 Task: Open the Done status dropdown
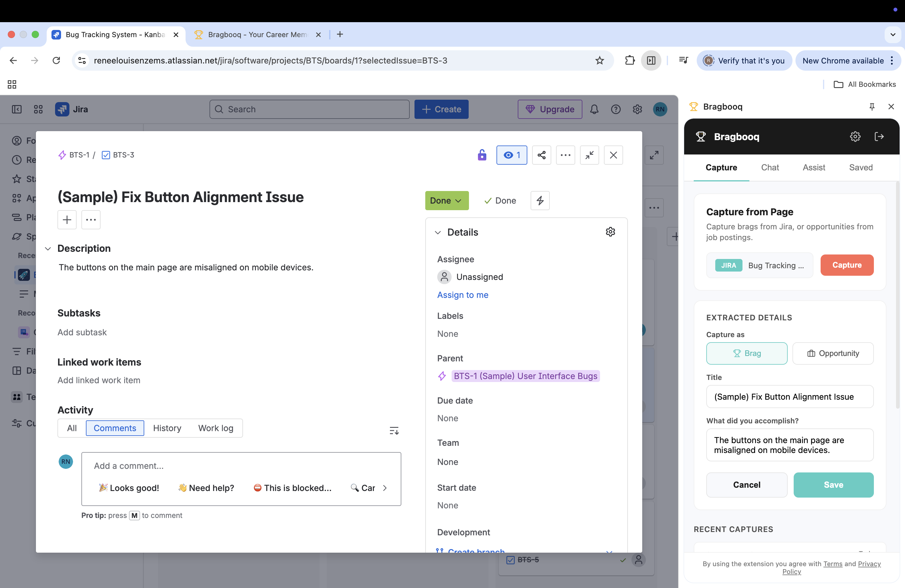click(x=447, y=200)
